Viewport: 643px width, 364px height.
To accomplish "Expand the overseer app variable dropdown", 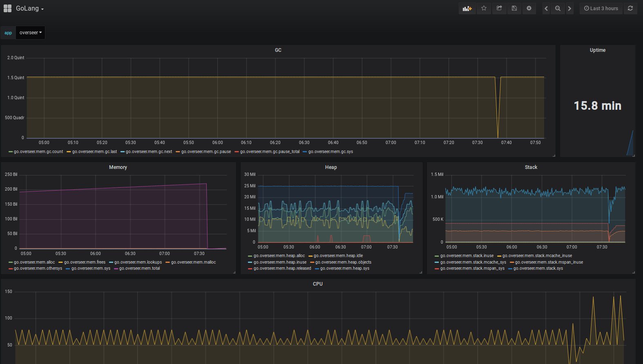I will [x=31, y=33].
